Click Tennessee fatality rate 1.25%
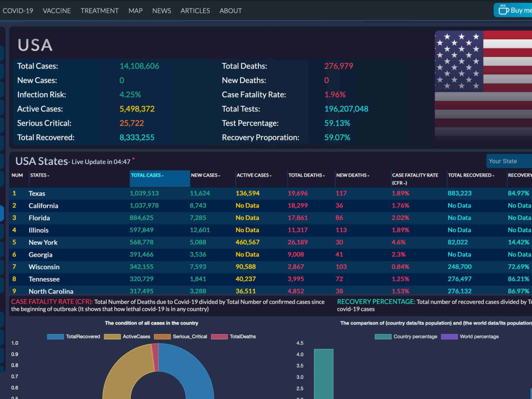 point(401,279)
